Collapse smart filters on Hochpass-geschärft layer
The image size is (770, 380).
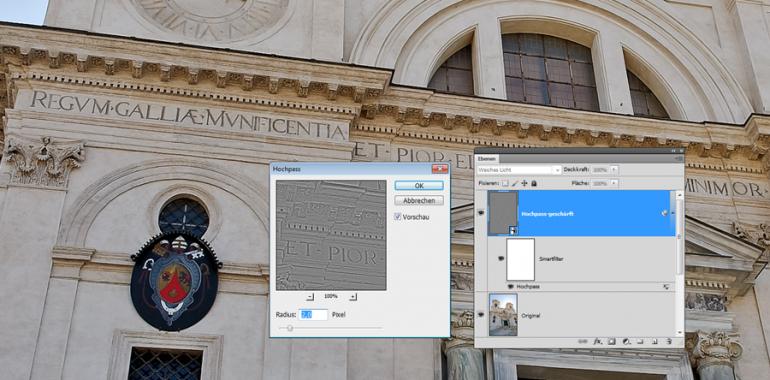[x=673, y=213]
